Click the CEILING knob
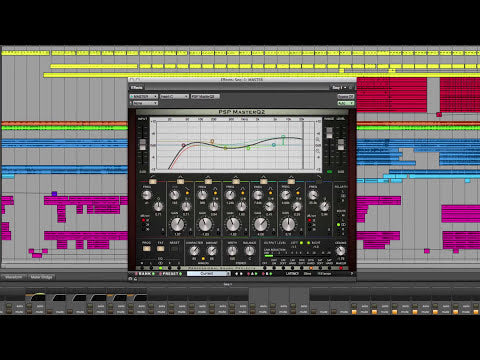This screenshot has height=360, width=480. point(340,251)
